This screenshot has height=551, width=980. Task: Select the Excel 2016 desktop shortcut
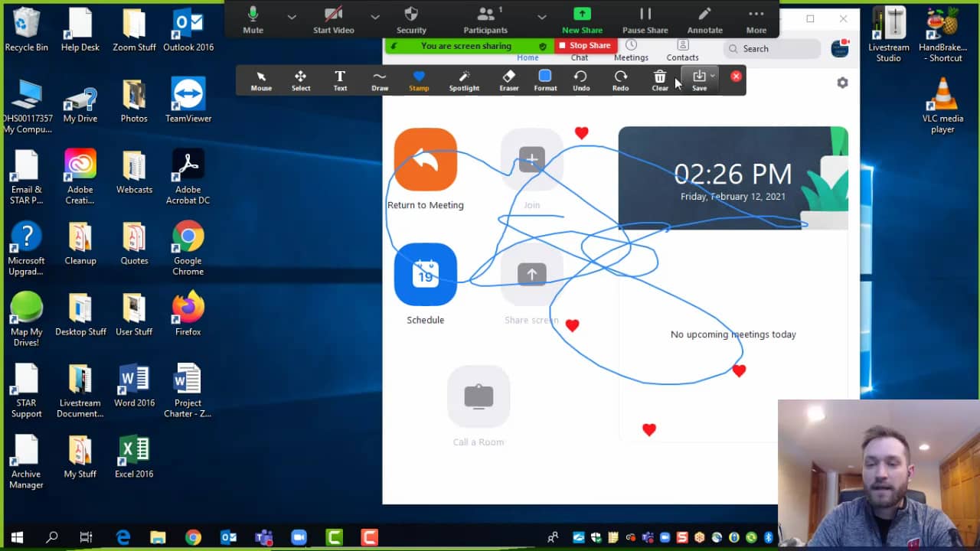pyautogui.click(x=134, y=457)
